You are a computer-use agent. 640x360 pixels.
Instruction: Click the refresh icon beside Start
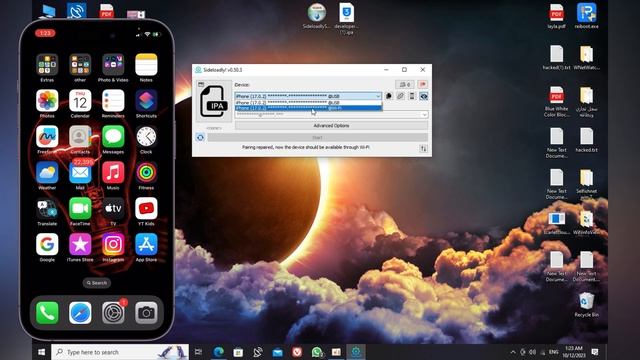point(200,138)
